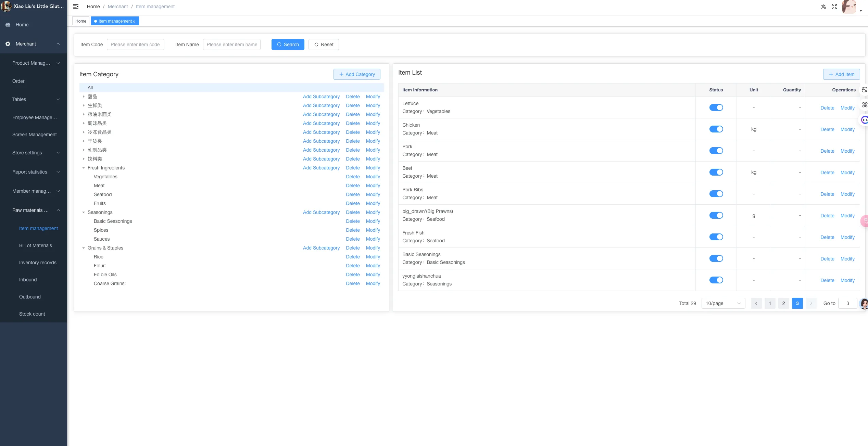The height and width of the screenshot is (446, 868).
Task: Open the floating chat assistant icon
Action: (x=865, y=120)
